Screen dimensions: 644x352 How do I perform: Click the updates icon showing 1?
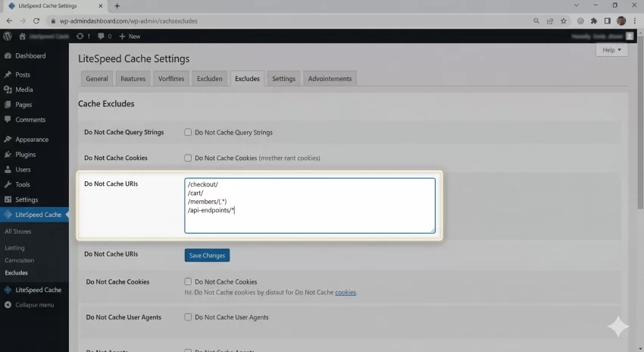83,36
